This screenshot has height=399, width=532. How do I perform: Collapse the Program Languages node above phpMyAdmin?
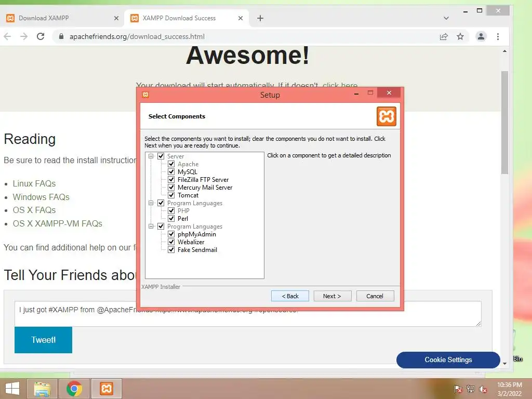click(151, 227)
